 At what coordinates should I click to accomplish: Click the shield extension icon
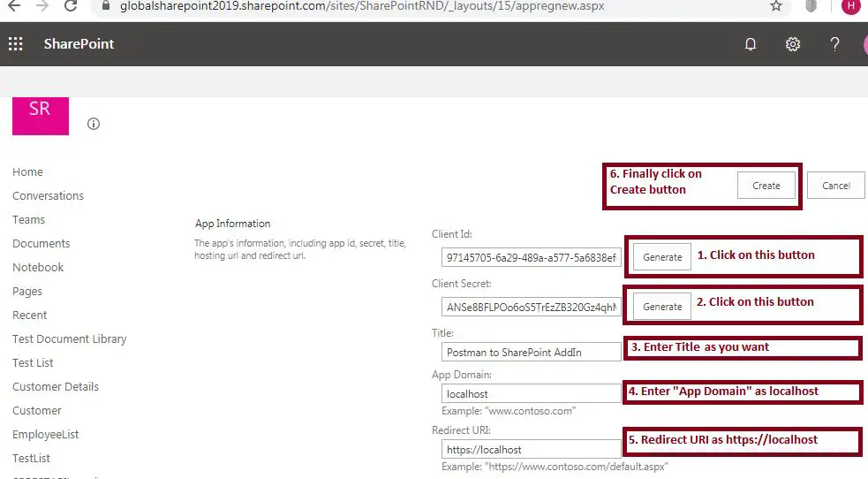(811, 5)
